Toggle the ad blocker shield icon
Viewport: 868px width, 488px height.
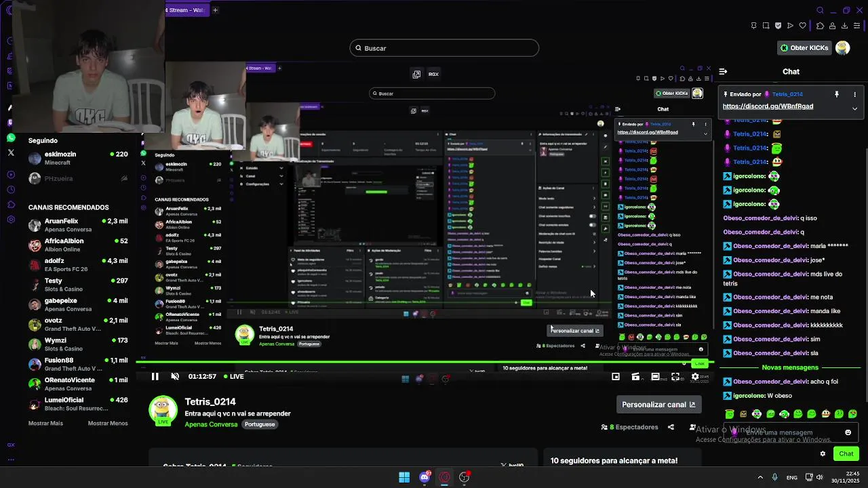pos(778,26)
